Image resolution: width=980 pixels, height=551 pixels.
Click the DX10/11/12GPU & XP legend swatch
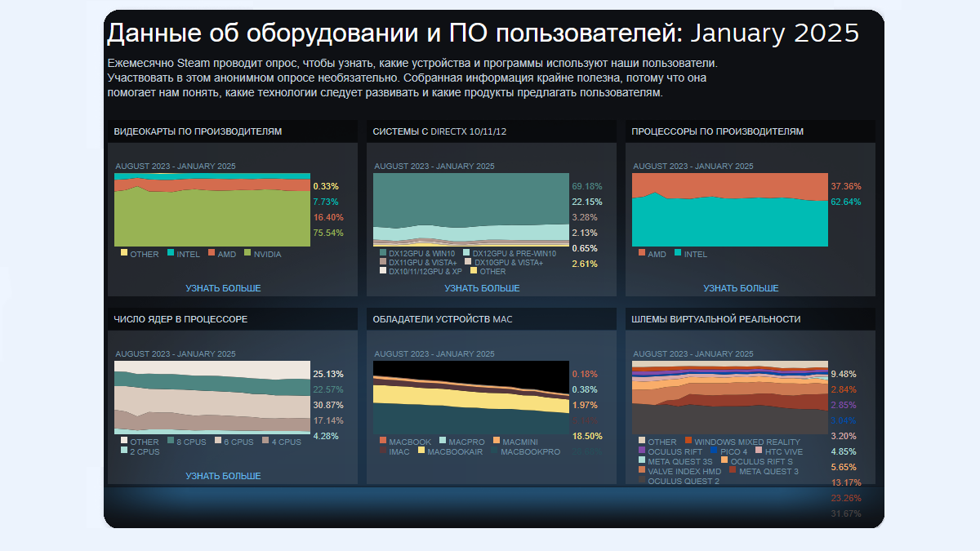click(x=382, y=271)
